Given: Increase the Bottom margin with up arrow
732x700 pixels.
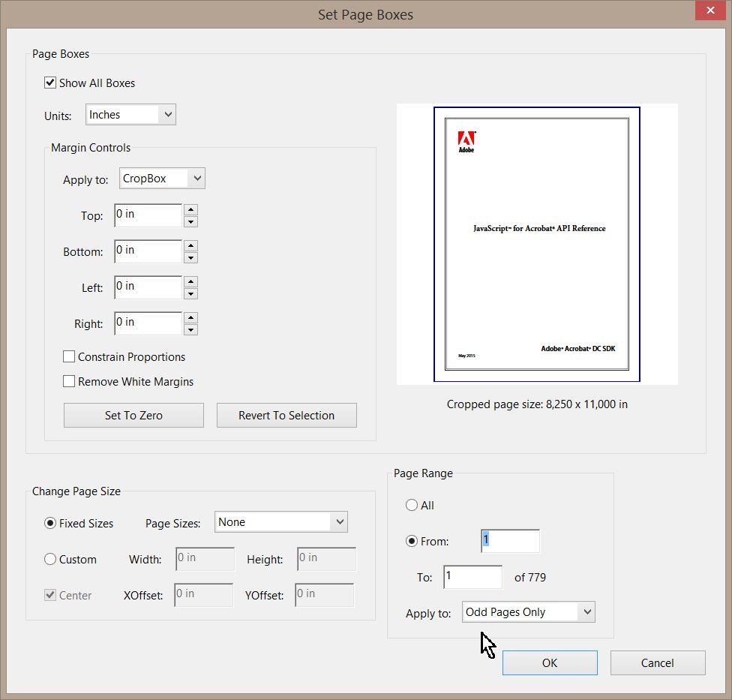Looking at the screenshot, I should (190, 246).
